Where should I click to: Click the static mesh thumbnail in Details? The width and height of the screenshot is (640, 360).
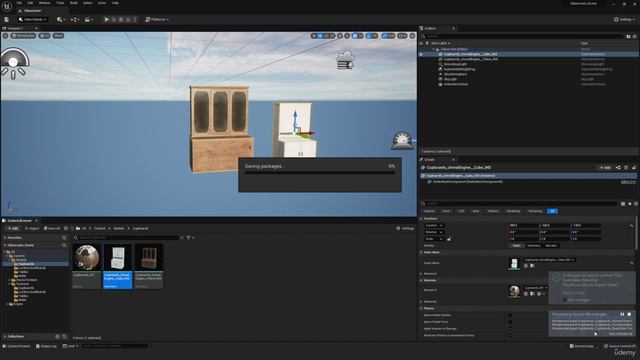514,263
